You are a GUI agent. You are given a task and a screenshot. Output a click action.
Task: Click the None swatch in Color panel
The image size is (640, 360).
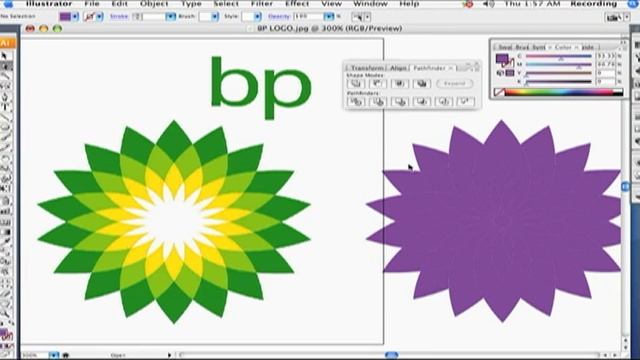click(499, 93)
